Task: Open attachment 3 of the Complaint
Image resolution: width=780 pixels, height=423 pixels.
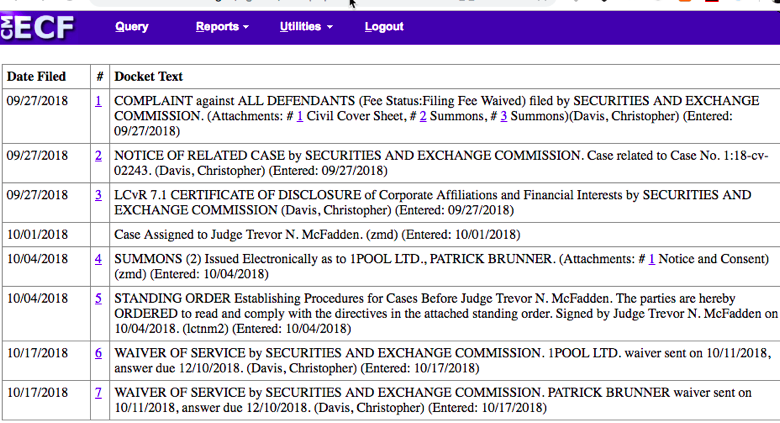Action: point(504,116)
